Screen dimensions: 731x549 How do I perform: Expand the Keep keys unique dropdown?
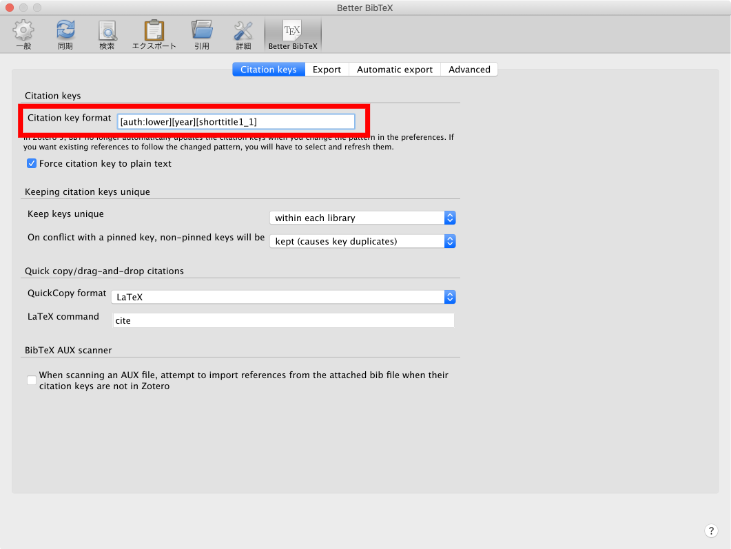(363, 217)
